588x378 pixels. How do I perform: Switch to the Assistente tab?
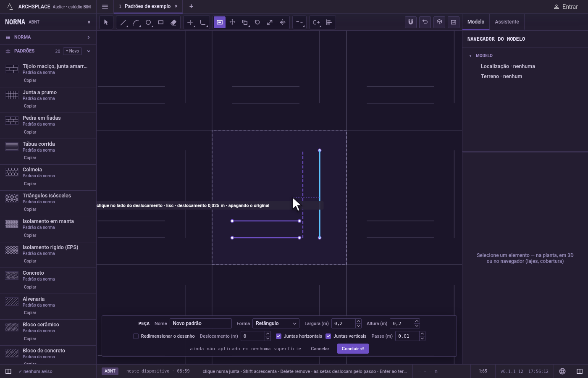(x=507, y=22)
